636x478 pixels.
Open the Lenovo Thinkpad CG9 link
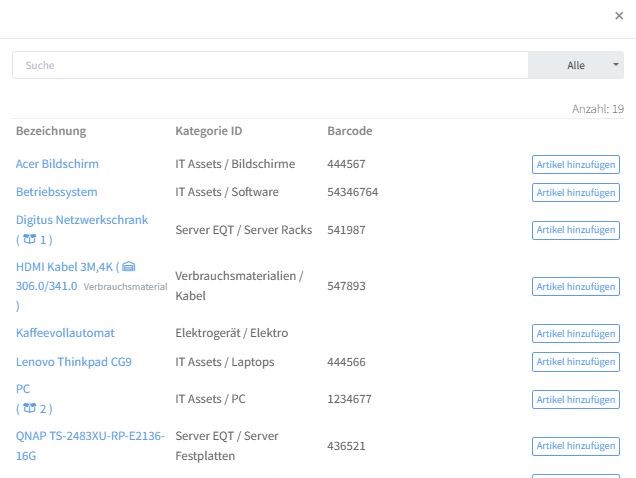tap(74, 362)
